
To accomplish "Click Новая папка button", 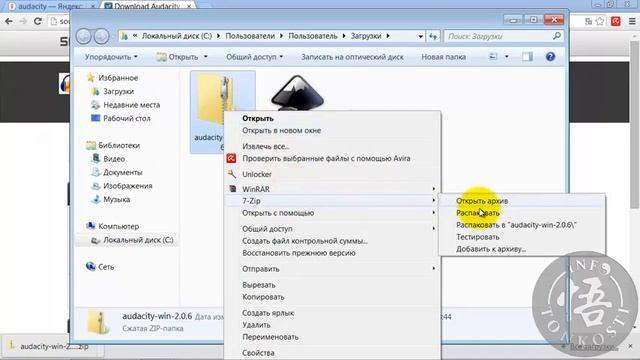I will coord(443,57).
